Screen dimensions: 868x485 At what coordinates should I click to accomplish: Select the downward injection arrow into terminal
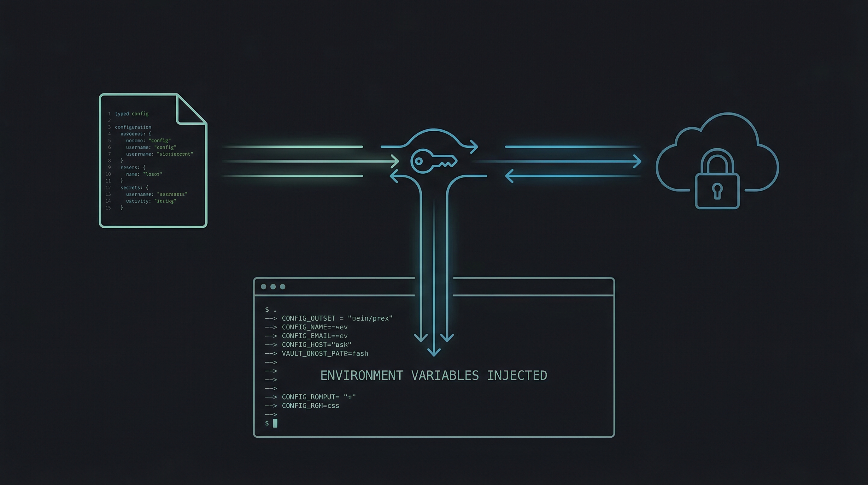[434, 351]
